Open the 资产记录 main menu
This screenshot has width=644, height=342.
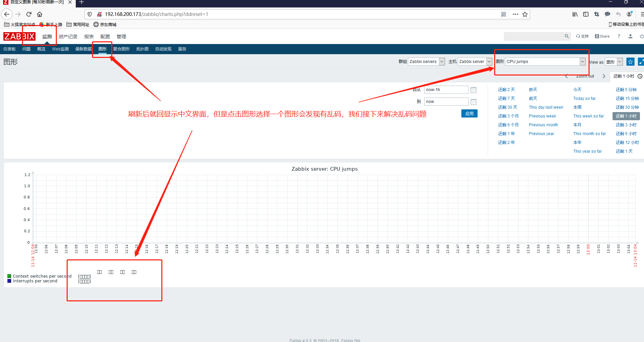[x=68, y=37]
